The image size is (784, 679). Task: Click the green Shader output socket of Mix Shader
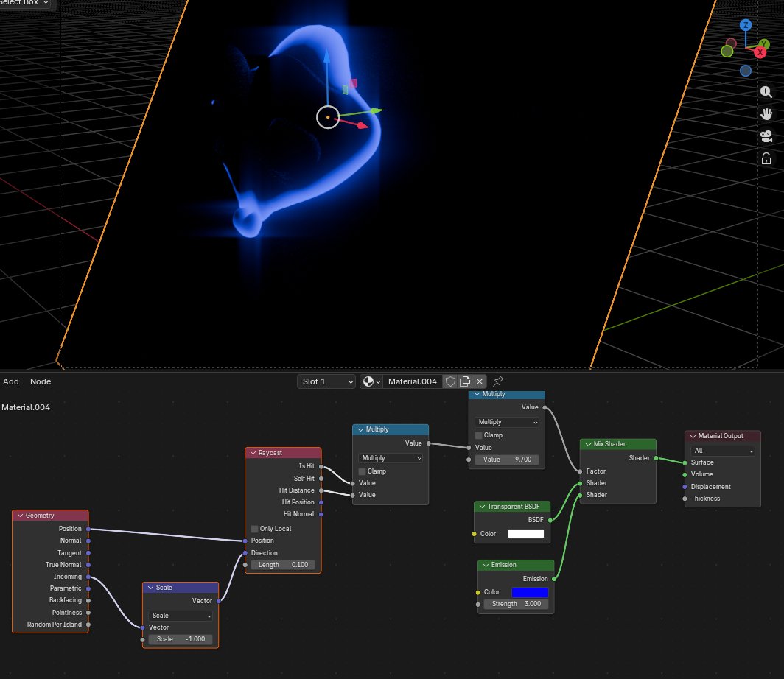[x=656, y=457]
